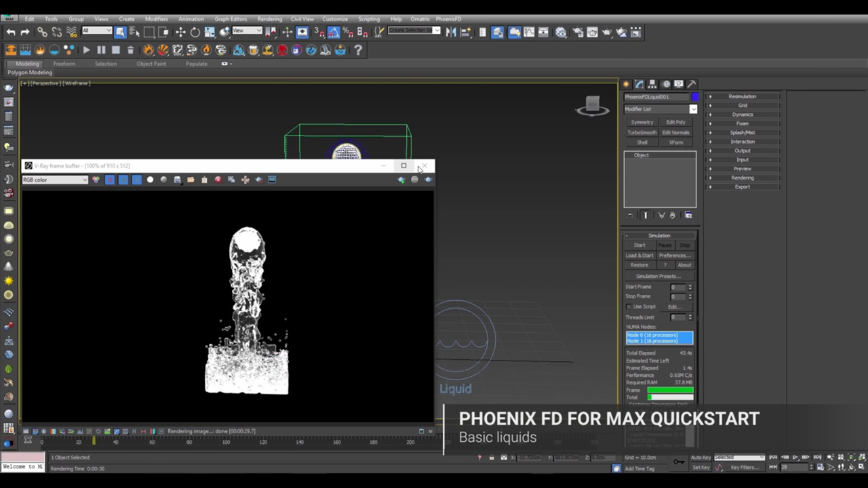This screenshot has height=488, width=868.
Task: Click the Start simulation button
Action: coord(639,245)
